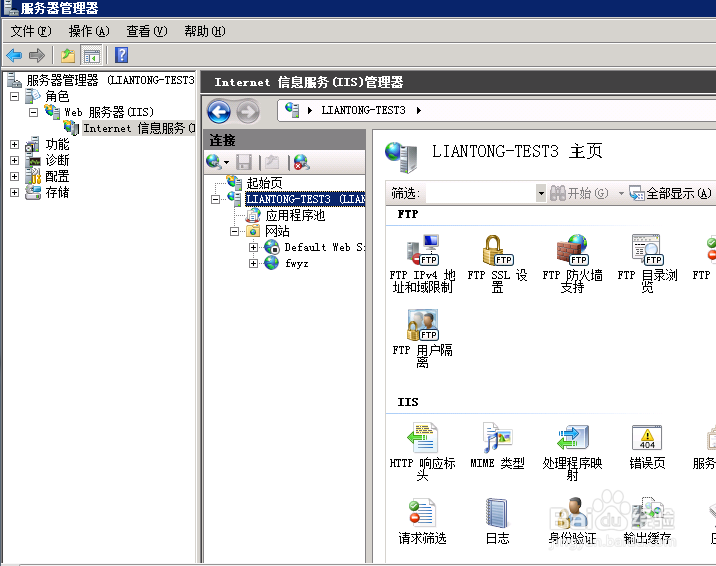Expand the Default Web Site node
Screen dimensions: 716x566
253,247
